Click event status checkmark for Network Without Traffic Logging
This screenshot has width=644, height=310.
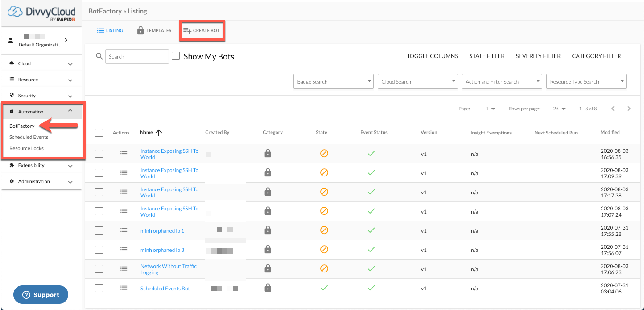tap(371, 268)
